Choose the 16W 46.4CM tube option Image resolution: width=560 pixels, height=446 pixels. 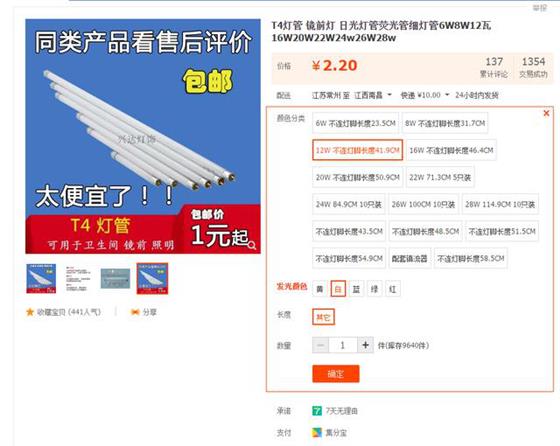[x=451, y=150]
